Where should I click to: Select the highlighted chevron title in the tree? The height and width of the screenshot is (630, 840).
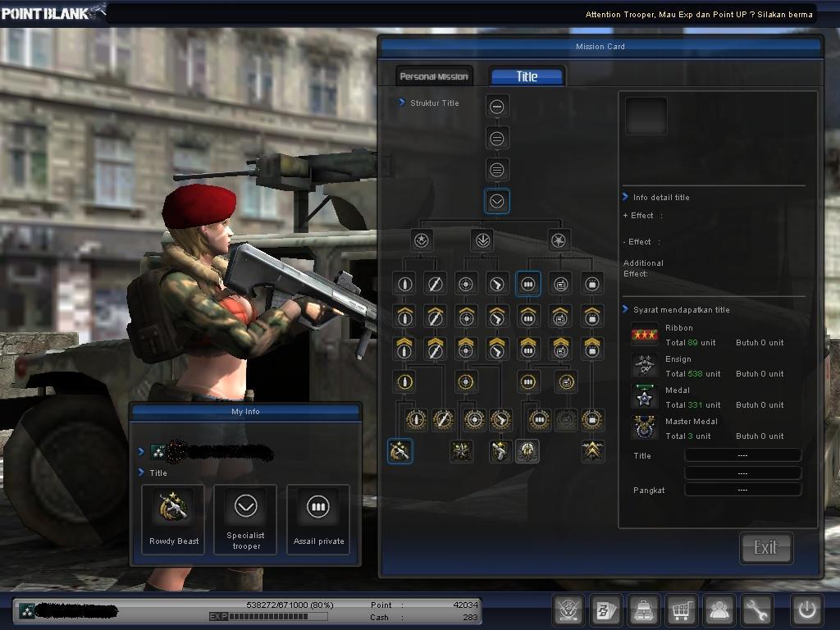[x=496, y=202]
